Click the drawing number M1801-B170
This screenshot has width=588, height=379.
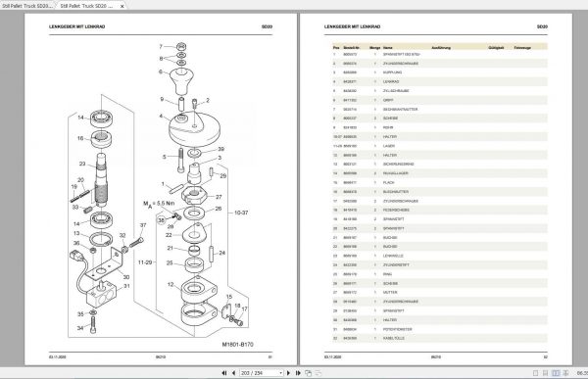click(x=238, y=345)
